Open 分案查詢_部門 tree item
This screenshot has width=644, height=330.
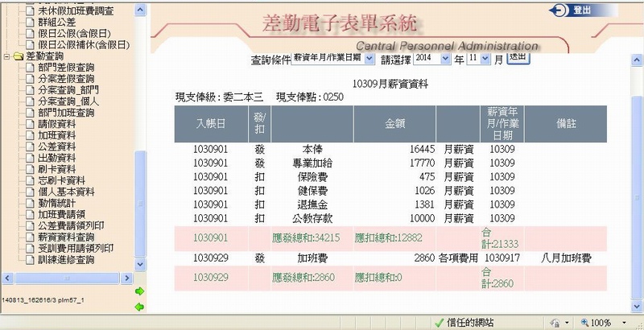(x=68, y=90)
